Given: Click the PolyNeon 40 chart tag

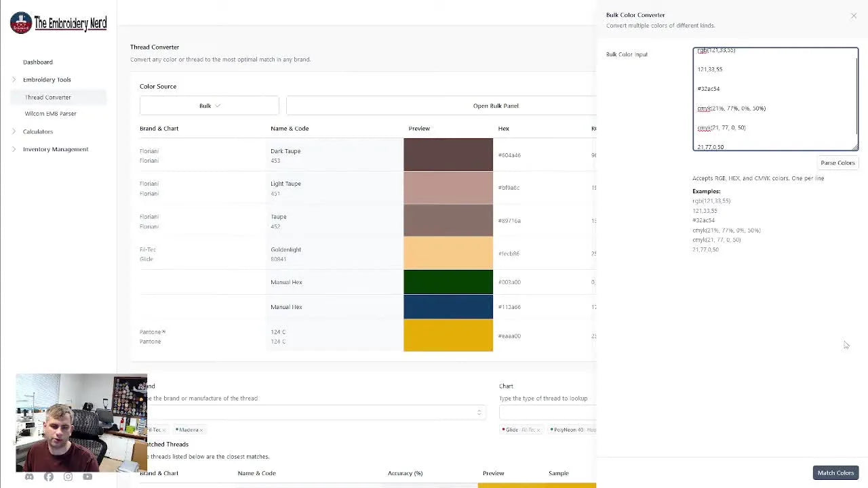Looking at the screenshot, I should click(574, 430).
